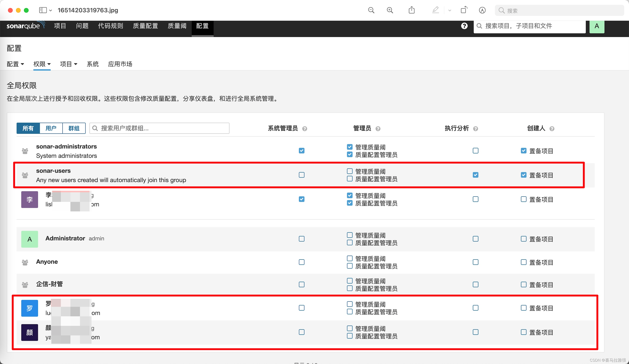Open 质量配置 in the top navigation
The height and width of the screenshot is (364, 629).
click(x=146, y=26)
